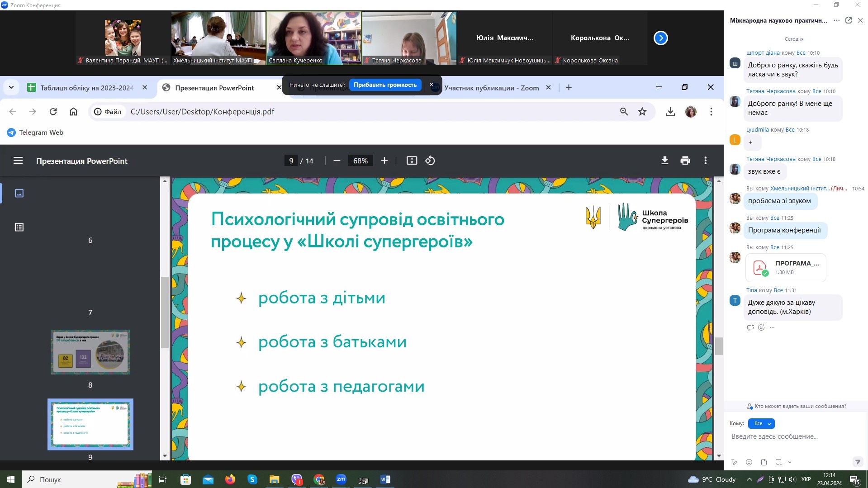Image resolution: width=868 pixels, height=488 pixels.
Task: Open the ПРОГРАМА PDF attachment in chat
Action: (785, 268)
